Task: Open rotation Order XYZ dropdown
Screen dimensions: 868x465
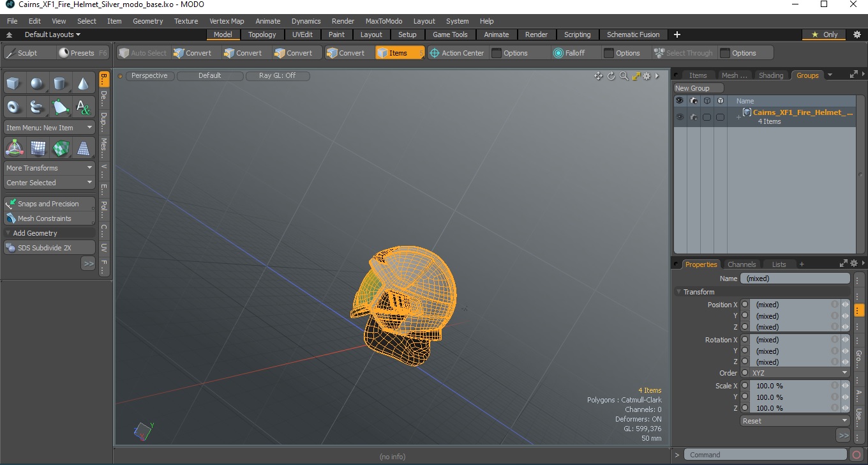Action: (800, 373)
